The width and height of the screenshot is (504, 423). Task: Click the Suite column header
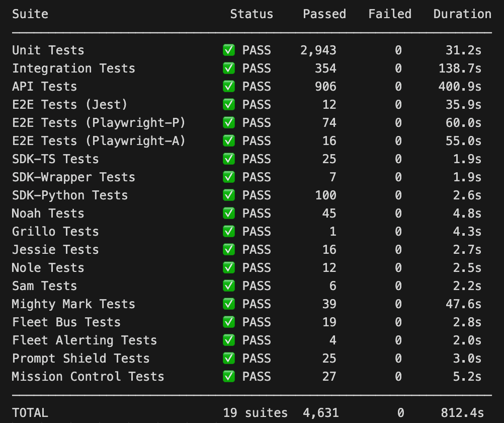pos(30,14)
